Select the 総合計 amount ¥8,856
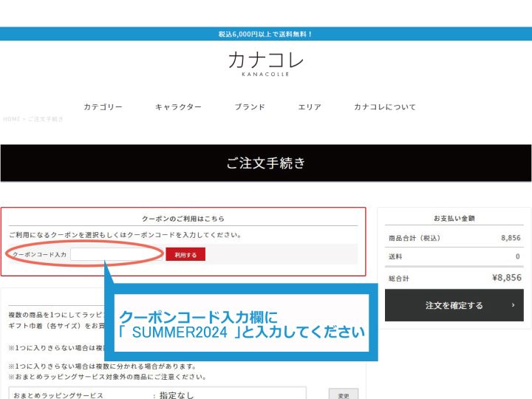Viewport: 532px width, 399px height. pos(507,278)
